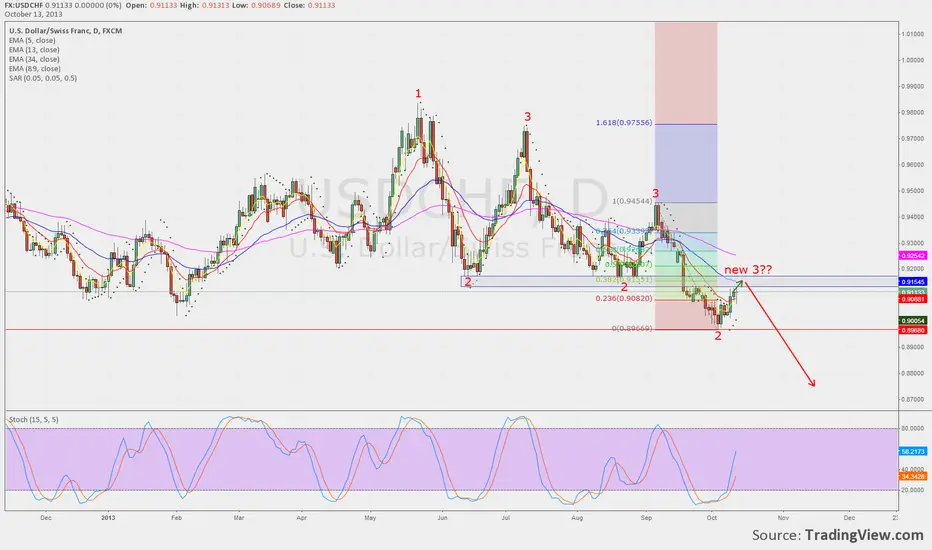Select the EMA (89, close) indicator legend
The height and width of the screenshot is (550, 932).
coord(34,69)
